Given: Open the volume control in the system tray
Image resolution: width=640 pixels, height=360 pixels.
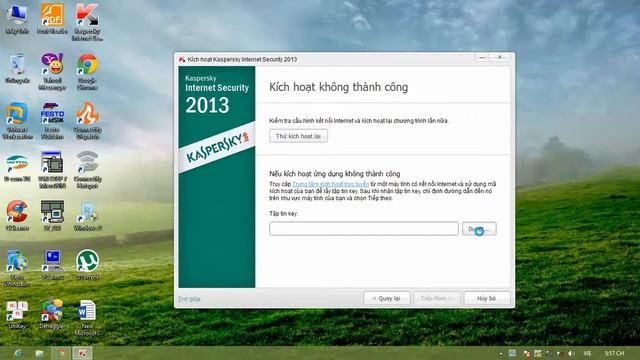Looking at the screenshot, I should pos(571,353).
